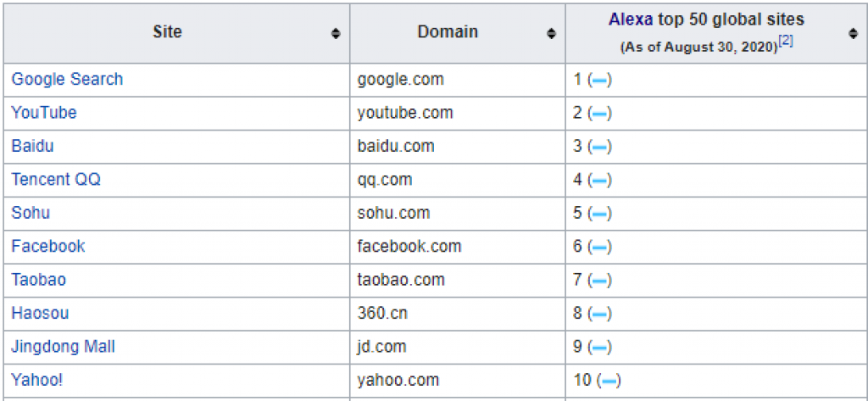
Task: Click rank steady icon beside Sohu's rank 5
Action: (x=599, y=214)
